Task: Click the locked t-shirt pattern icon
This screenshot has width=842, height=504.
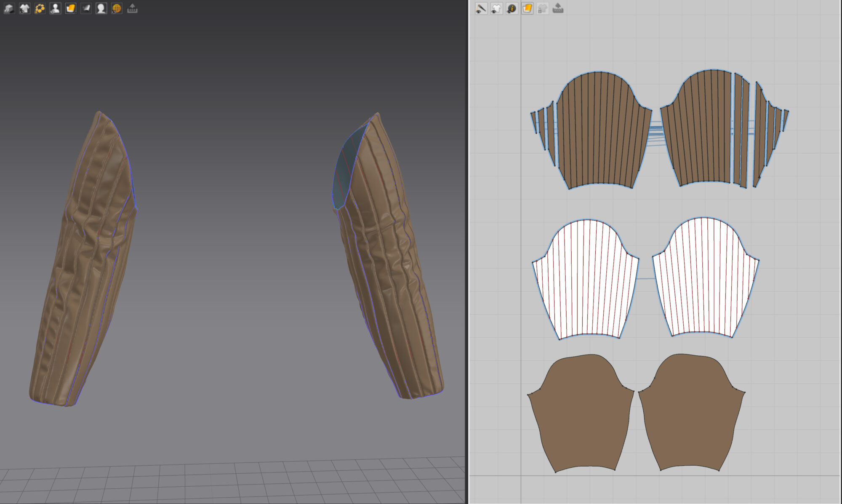Action: point(543,8)
